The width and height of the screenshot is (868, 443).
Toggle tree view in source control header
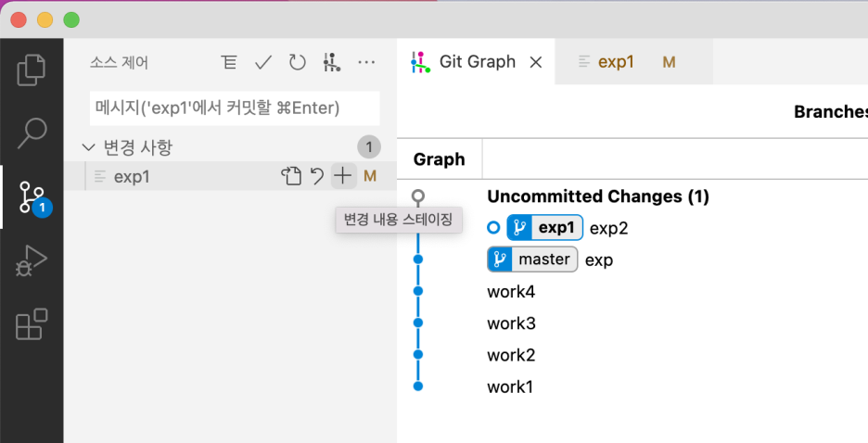(x=229, y=62)
